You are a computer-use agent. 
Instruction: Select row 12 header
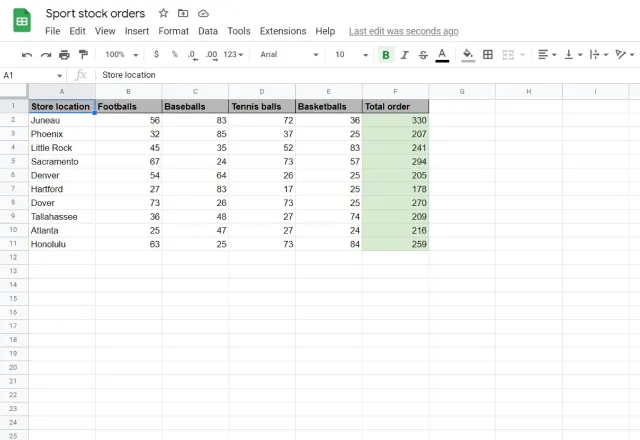click(13, 258)
